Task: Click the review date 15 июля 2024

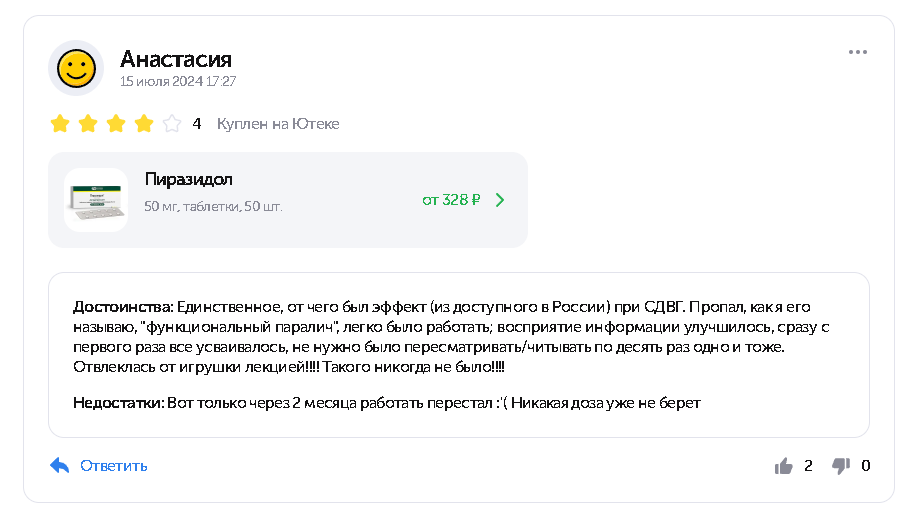Action: pos(178,82)
